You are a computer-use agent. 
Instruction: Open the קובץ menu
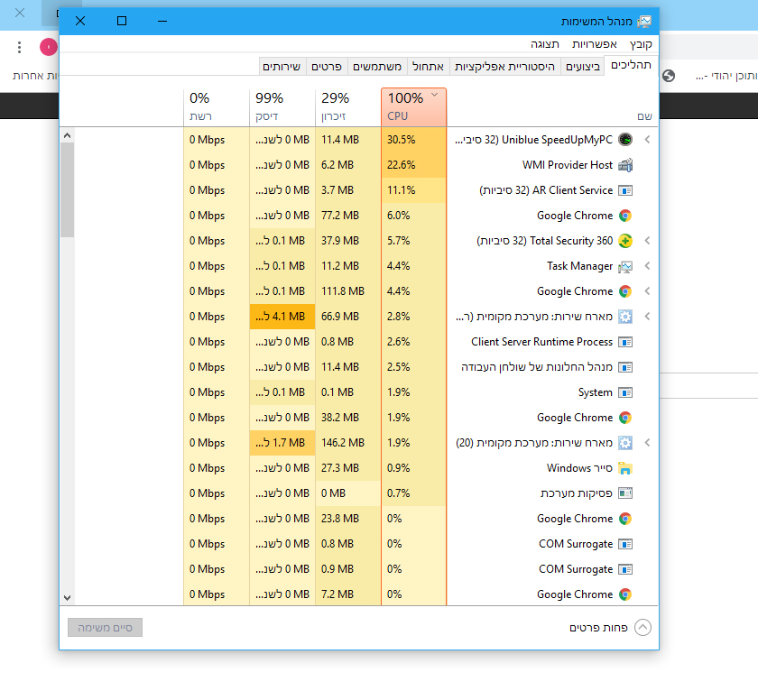click(x=641, y=44)
